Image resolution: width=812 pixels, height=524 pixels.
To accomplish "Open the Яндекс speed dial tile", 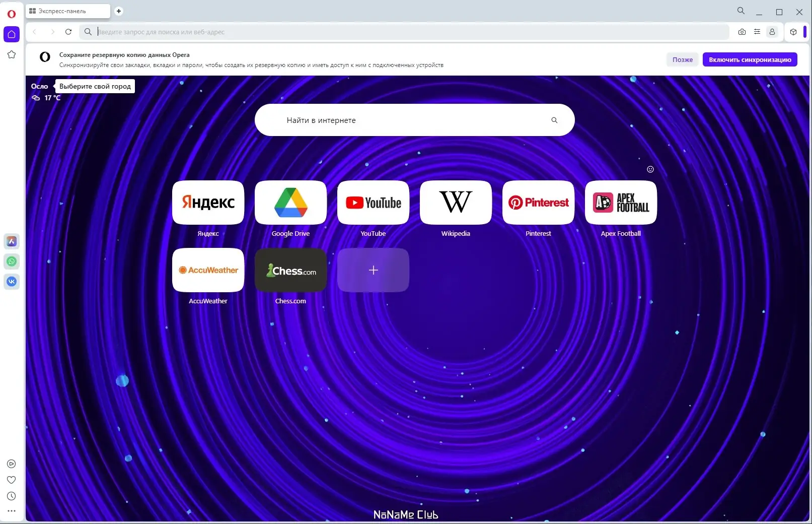I will tap(208, 203).
